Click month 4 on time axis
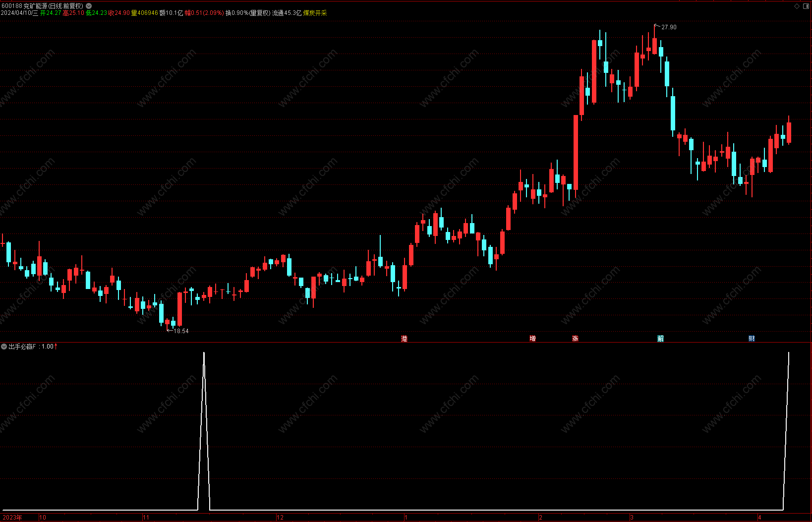Screen dimensions: 812x522 click(759, 518)
